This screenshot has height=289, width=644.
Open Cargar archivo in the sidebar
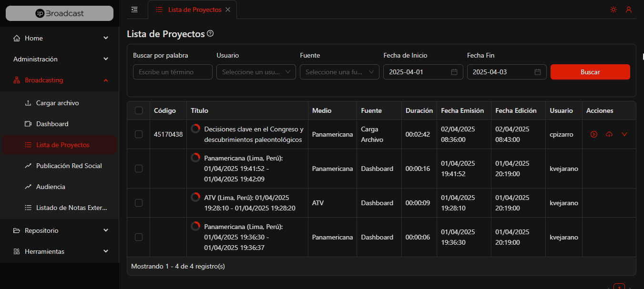(57, 103)
